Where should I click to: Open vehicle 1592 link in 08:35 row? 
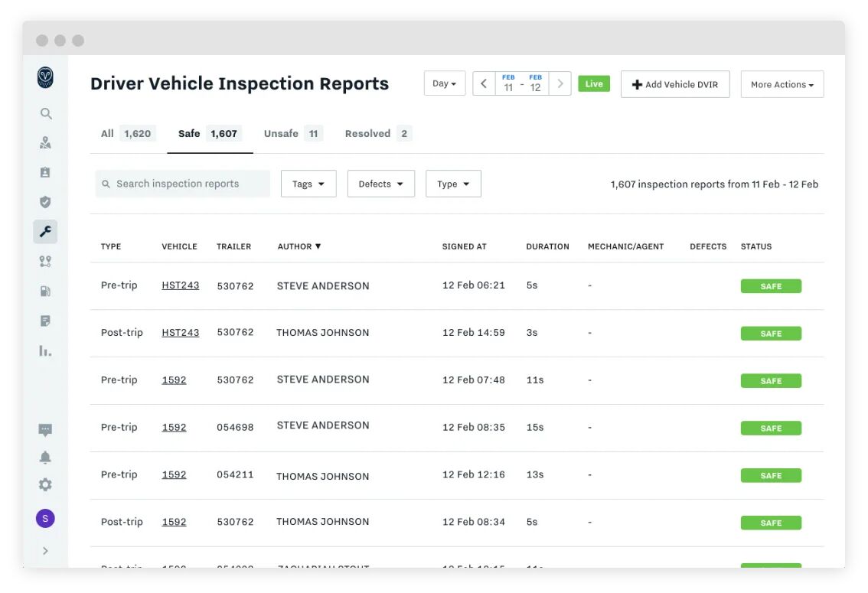pos(174,428)
